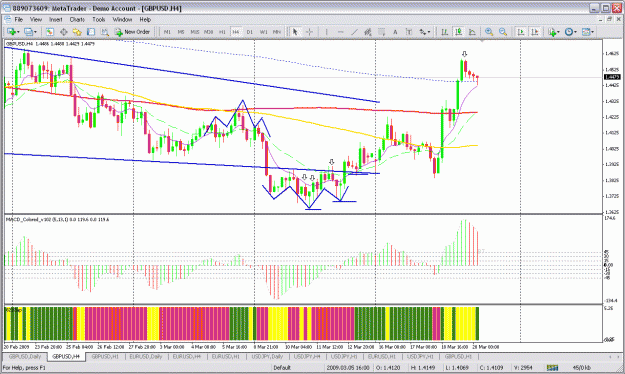Toggle Chart Shift from right border
The image size is (625, 374).
click(x=535, y=32)
